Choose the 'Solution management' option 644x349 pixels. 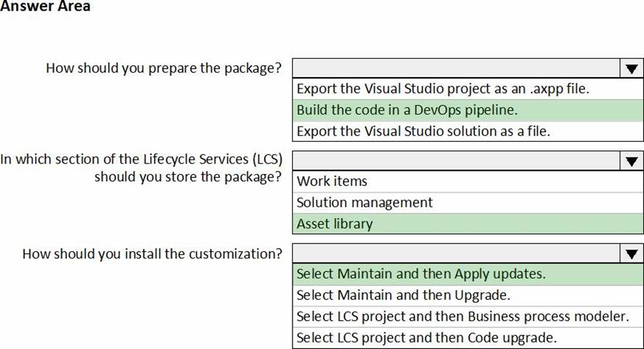tap(365, 203)
